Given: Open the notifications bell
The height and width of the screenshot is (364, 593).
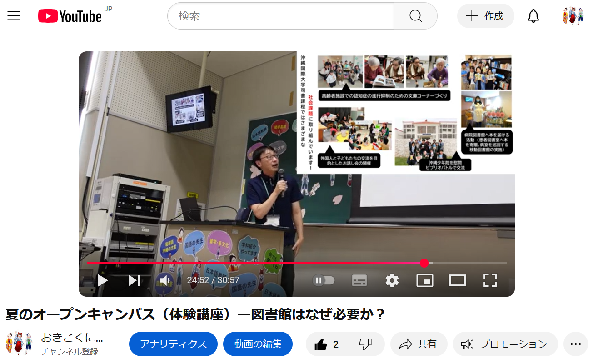Looking at the screenshot, I should coord(533,16).
